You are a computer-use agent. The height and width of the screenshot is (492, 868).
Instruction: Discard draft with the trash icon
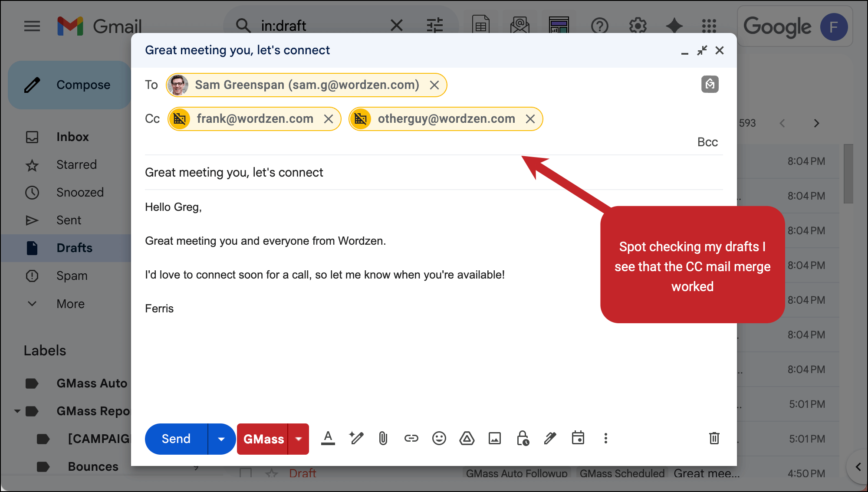[714, 438]
